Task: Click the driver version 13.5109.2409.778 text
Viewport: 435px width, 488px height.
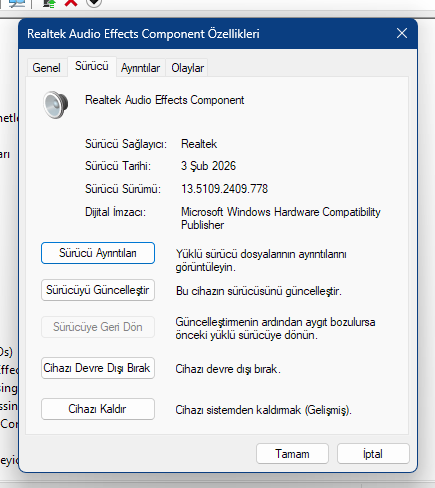Action: (224, 189)
